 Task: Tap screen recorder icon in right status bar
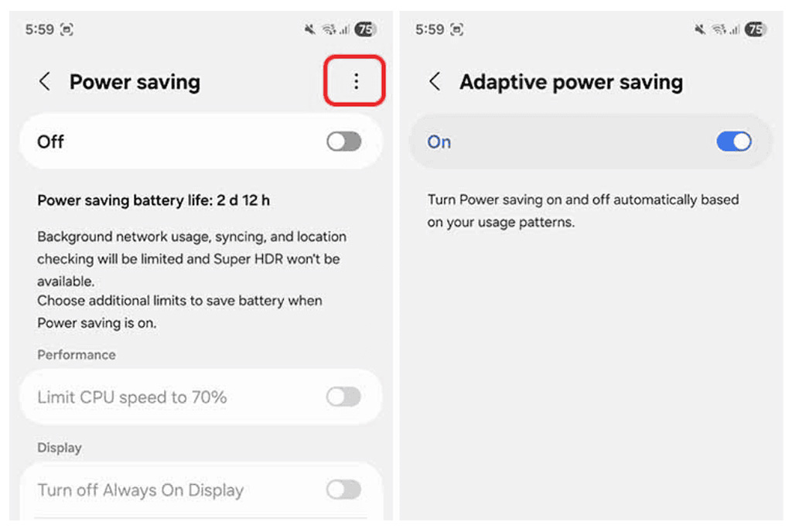point(457,30)
